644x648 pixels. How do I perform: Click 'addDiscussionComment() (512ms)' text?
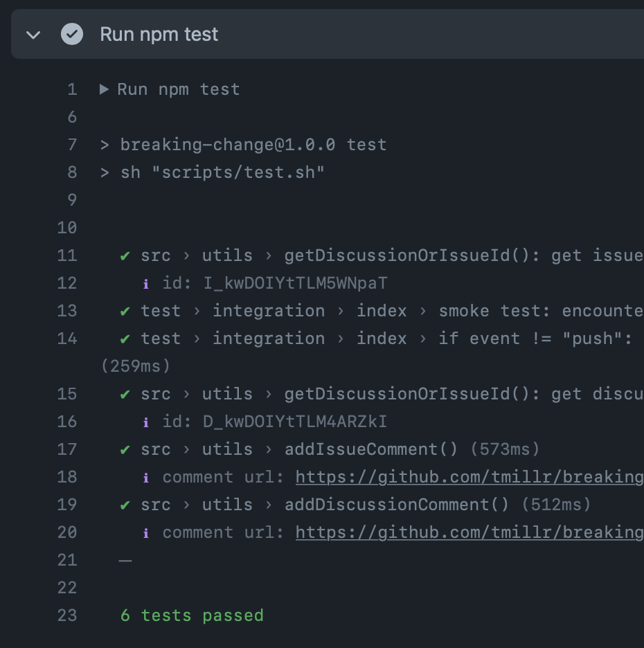point(438,505)
